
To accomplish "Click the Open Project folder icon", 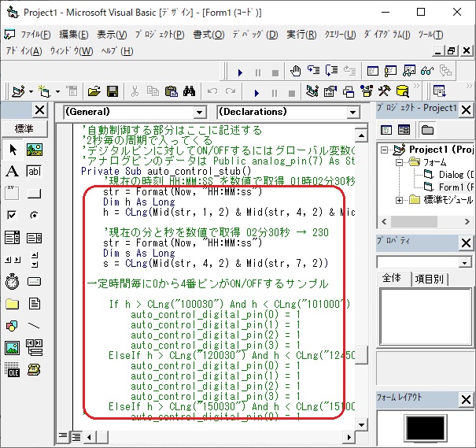I will click(94, 91).
